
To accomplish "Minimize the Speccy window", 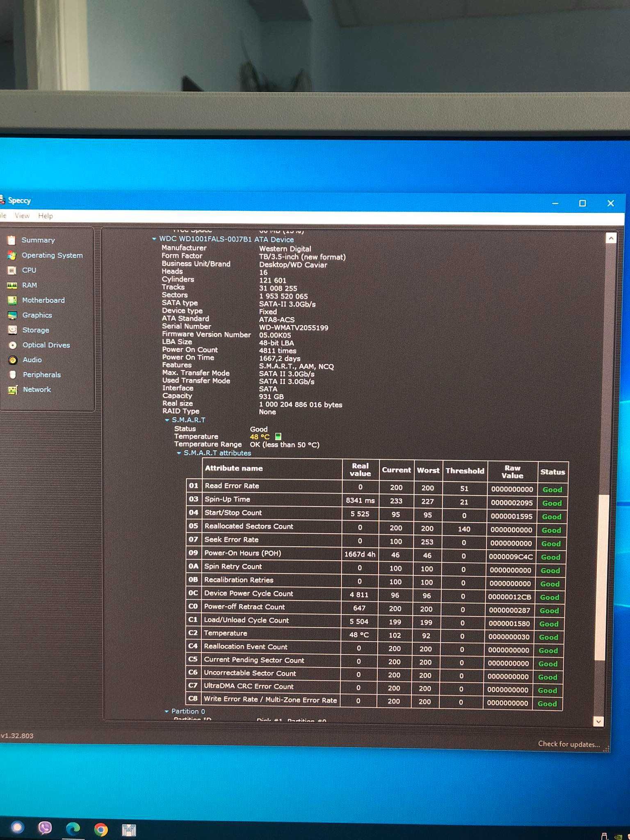I will (x=555, y=203).
